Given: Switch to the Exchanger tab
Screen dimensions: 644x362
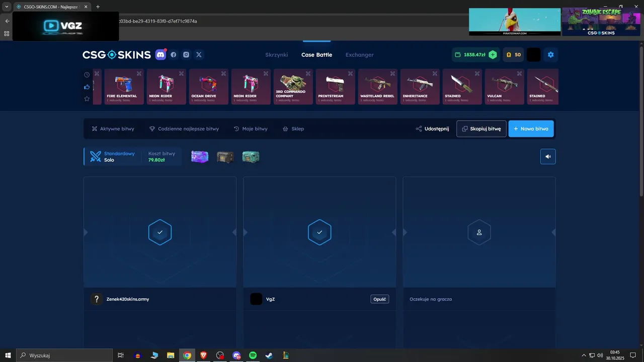Looking at the screenshot, I should point(359,55).
